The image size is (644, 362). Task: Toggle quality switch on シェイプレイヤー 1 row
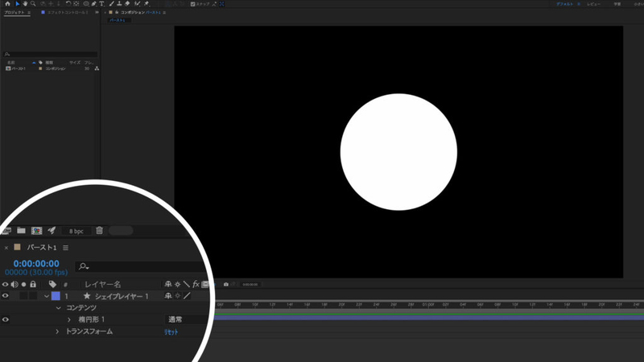187,296
